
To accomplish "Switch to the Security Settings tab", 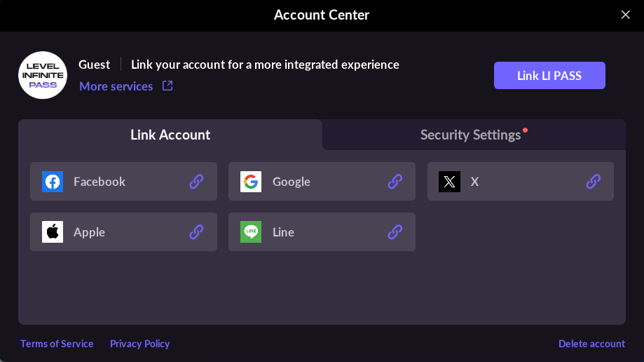I will click(471, 135).
